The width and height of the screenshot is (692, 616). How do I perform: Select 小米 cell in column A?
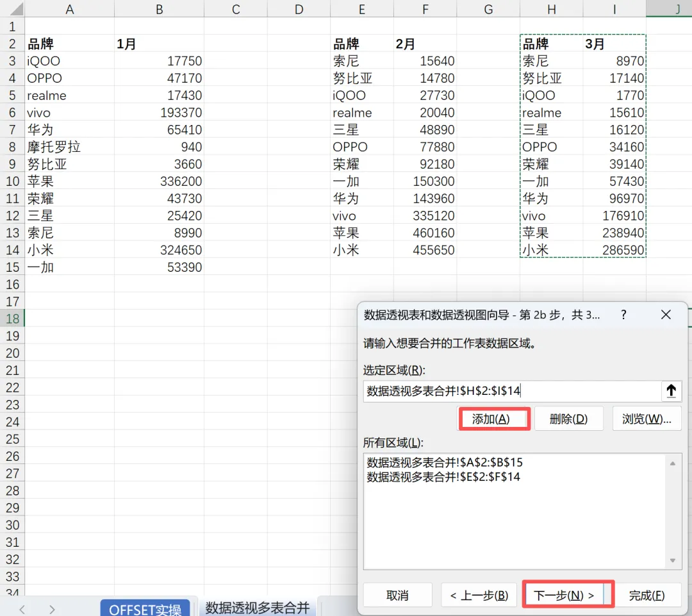point(69,250)
